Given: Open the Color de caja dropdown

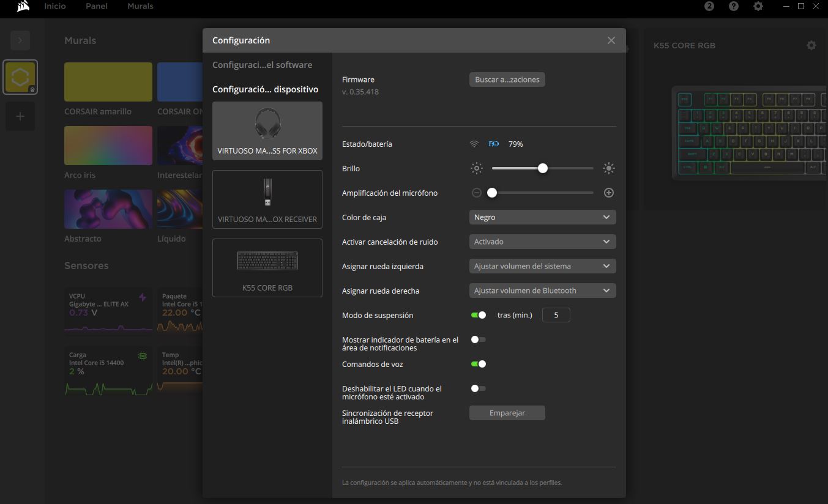Looking at the screenshot, I should click(543, 217).
